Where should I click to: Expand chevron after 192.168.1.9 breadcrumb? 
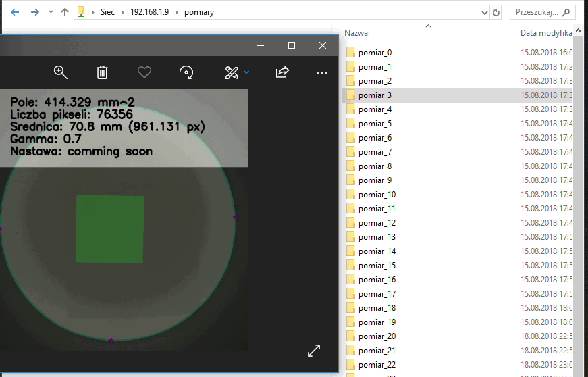coord(176,12)
